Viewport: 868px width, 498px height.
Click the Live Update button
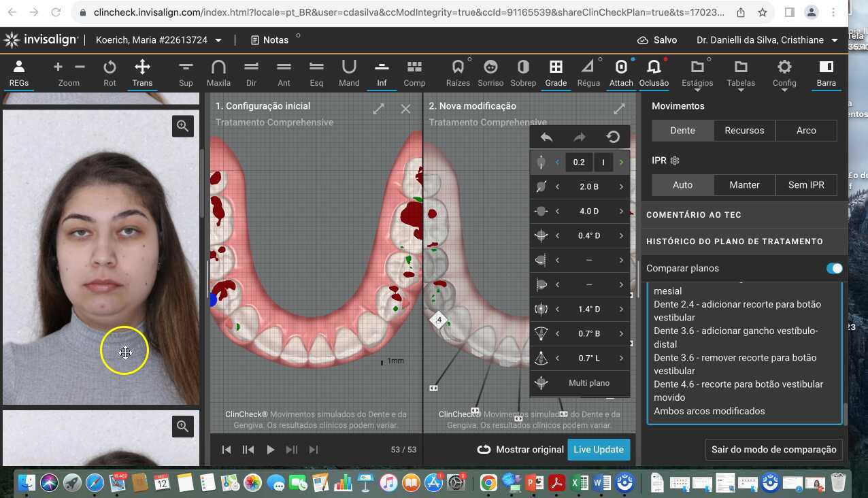pyautogui.click(x=598, y=450)
